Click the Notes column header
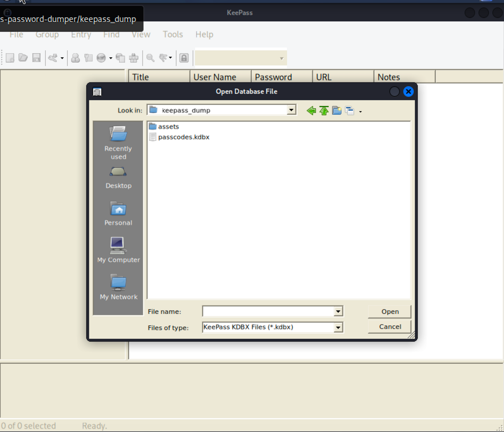 (405, 77)
